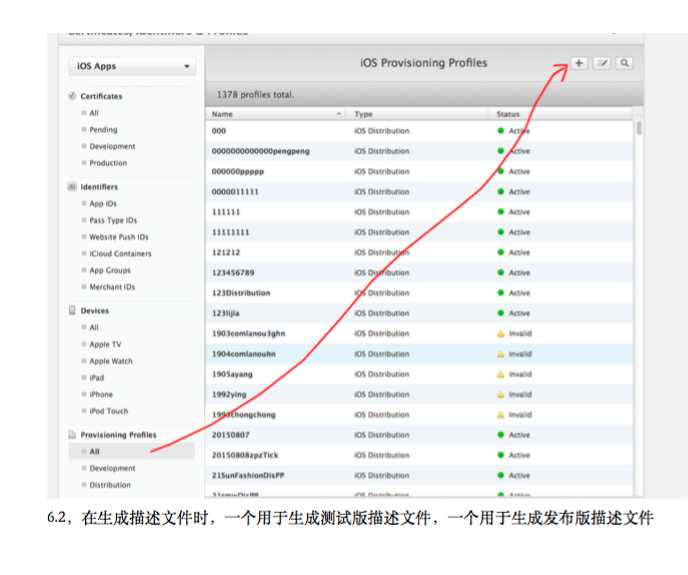Open All under Provisioning Profiles

coord(132,452)
